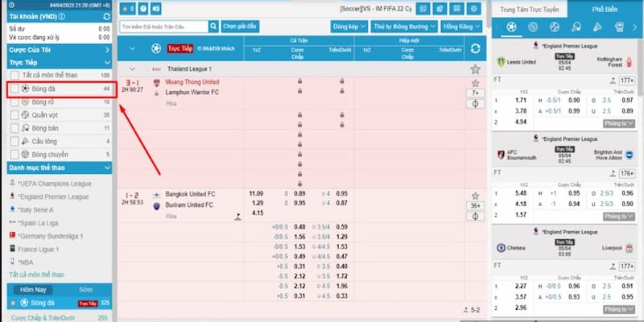This screenshot has width=644, height=322.
Task: Click the search magnifier button
Action: tap(213, 27)
